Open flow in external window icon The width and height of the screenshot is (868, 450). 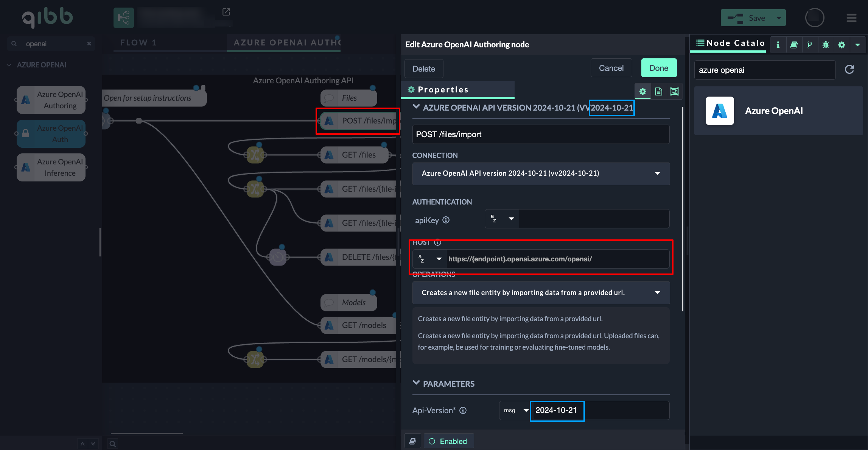point(226,12)
